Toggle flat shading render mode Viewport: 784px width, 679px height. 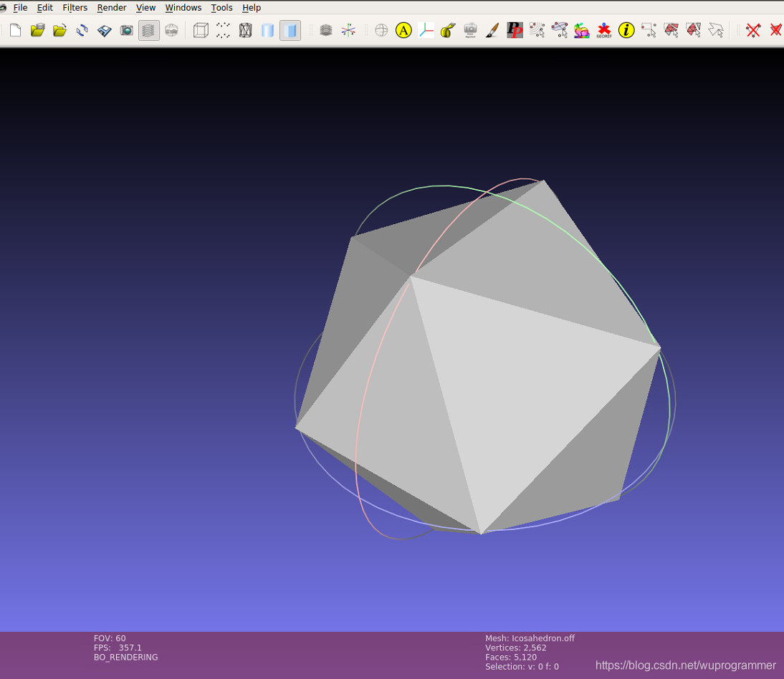(x=290, y=31)
